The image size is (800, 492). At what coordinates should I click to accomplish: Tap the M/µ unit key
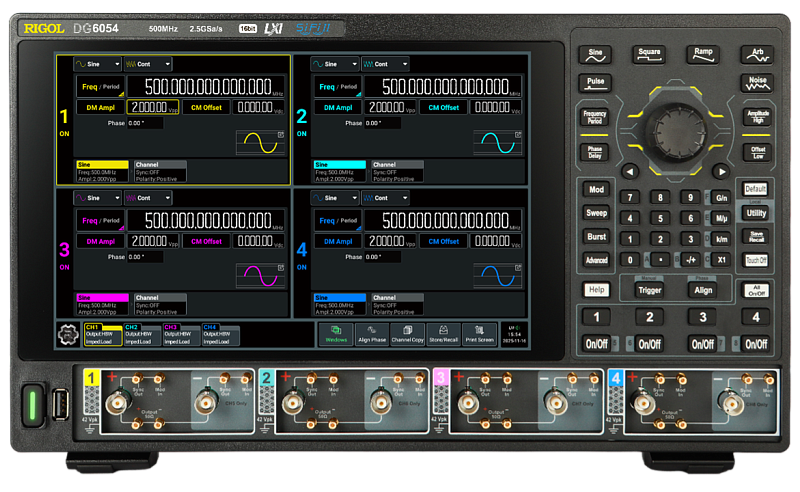pyautogui.click(x=721, y=218)
